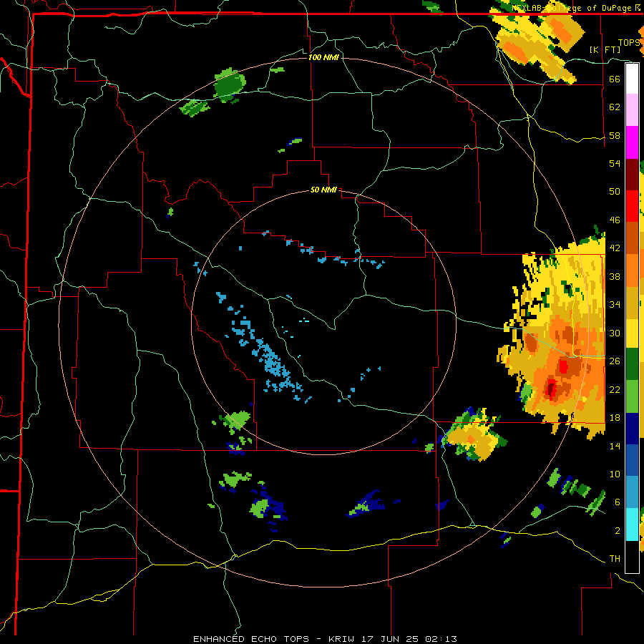The image size is (644, 644).
Task: Click the 100 NMI range ring label
Action: [323, 57]
